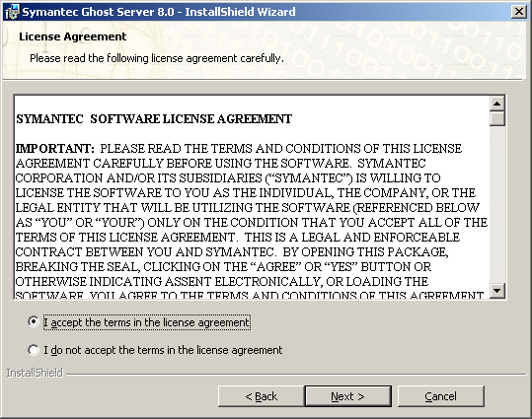Screen dimensions: 532x419
Task: Click the "IMPORTANT:" bold text in license
Action: [55, 149]
